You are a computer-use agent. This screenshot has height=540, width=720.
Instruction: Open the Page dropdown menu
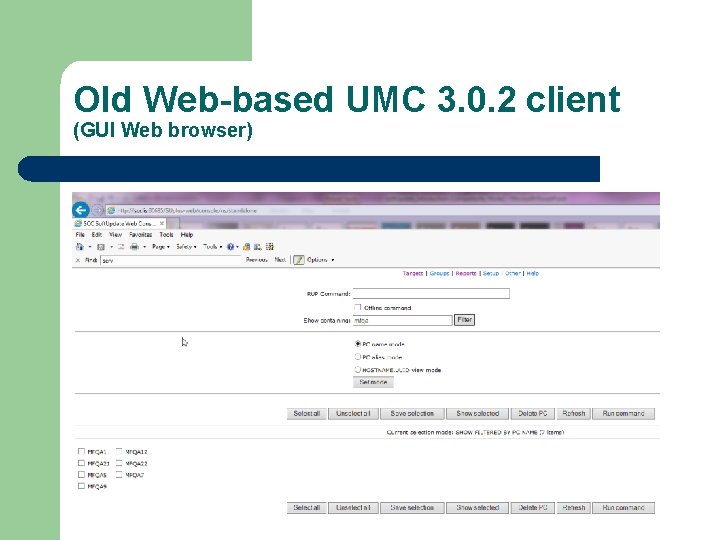[x=161, y=247]
